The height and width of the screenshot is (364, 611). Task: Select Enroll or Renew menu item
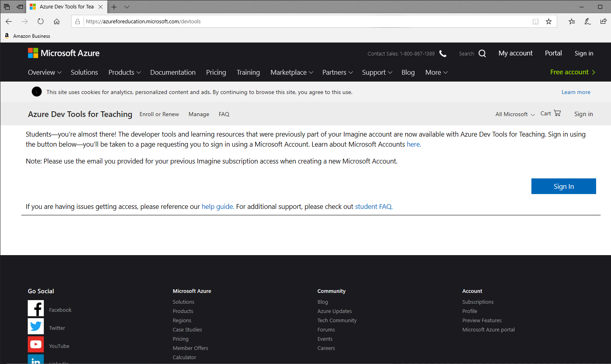coord(159,115)
